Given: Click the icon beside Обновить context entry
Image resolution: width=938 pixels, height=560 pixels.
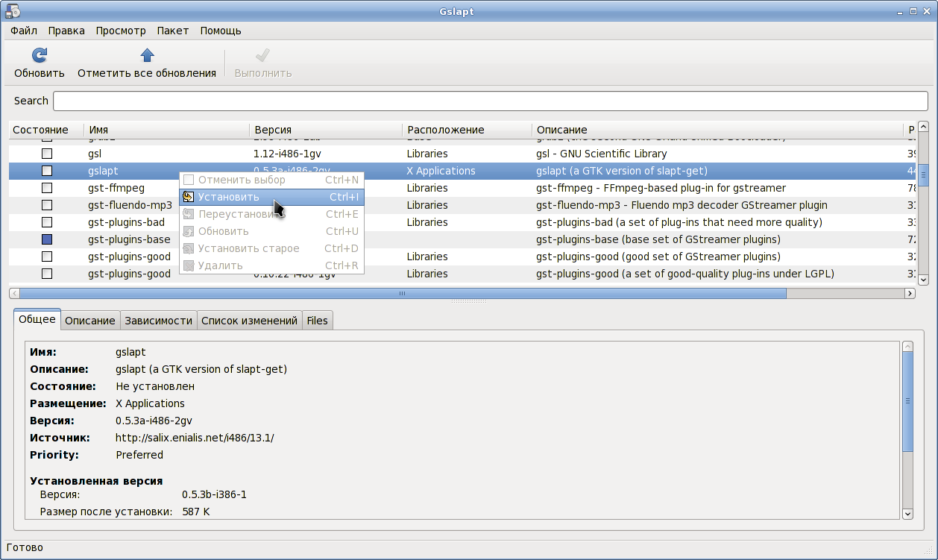Looking at the screenshot, I should point(189,231).
